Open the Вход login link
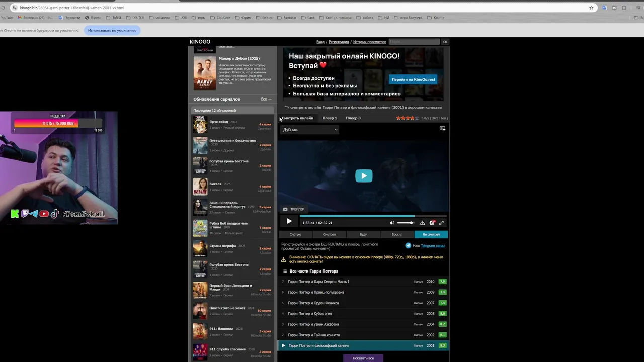This screenshot has height=362, width=644. (x=320, y=42)
